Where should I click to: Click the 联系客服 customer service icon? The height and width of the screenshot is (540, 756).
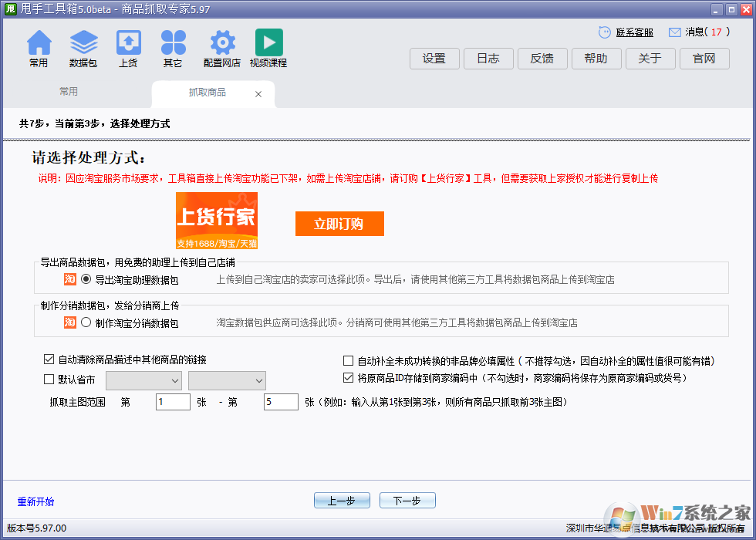click(604, 32)
